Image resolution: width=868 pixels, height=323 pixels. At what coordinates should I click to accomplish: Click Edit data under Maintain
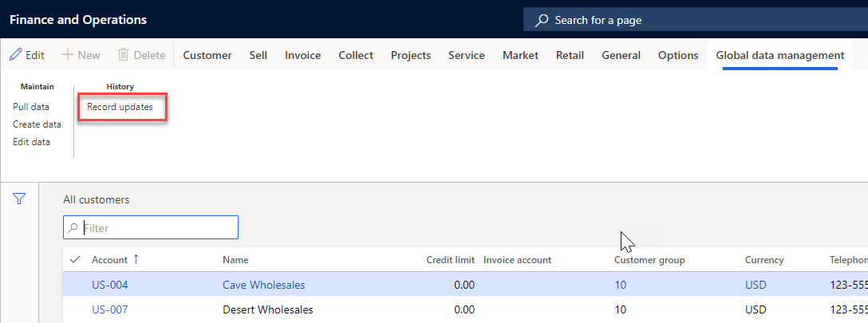pos(32,142)
